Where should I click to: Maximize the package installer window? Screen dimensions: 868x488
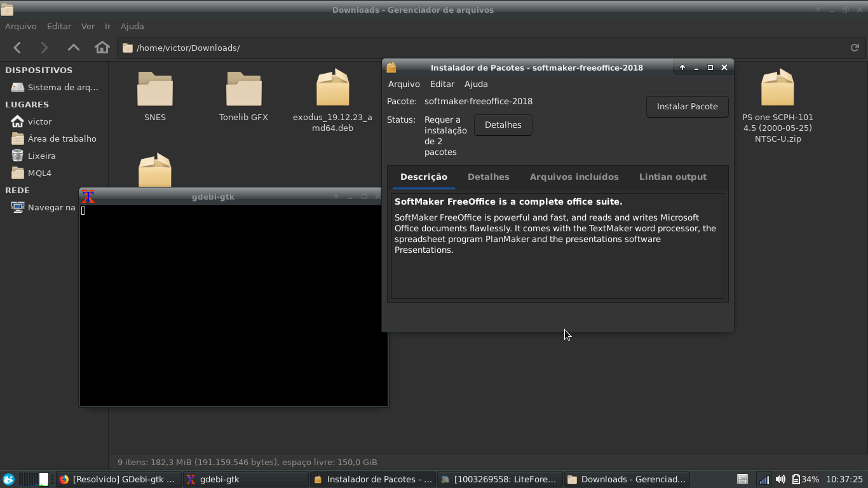tap(710, 67)
